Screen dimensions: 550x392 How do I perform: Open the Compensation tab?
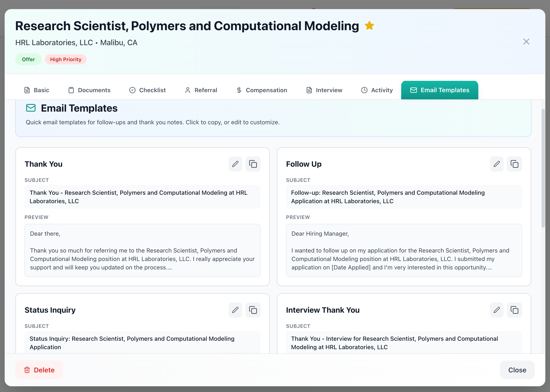pos(262,90)
